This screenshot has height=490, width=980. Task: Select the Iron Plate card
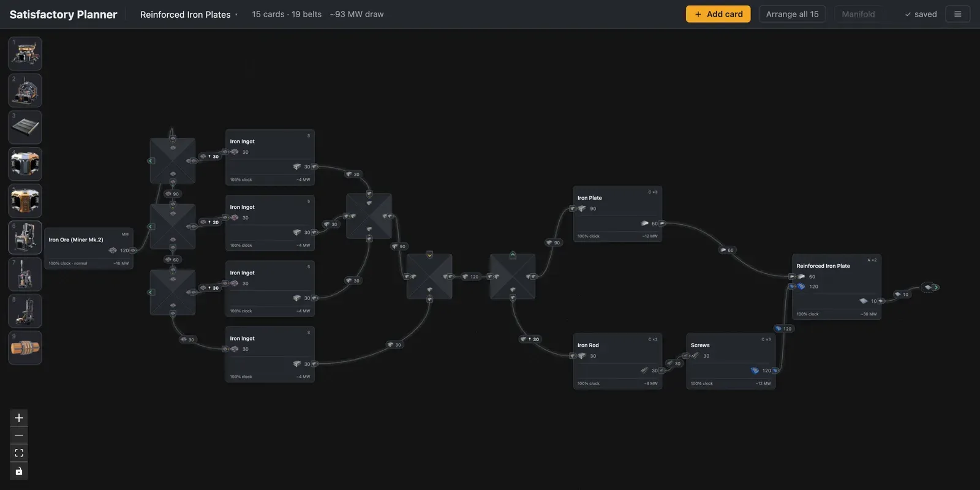point(617,214)
